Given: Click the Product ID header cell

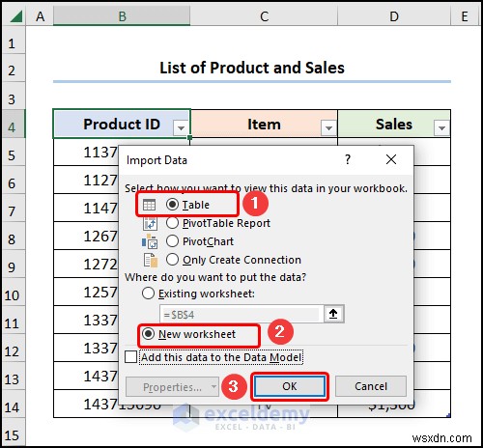Looking at the screenshot, I should 122,125.
